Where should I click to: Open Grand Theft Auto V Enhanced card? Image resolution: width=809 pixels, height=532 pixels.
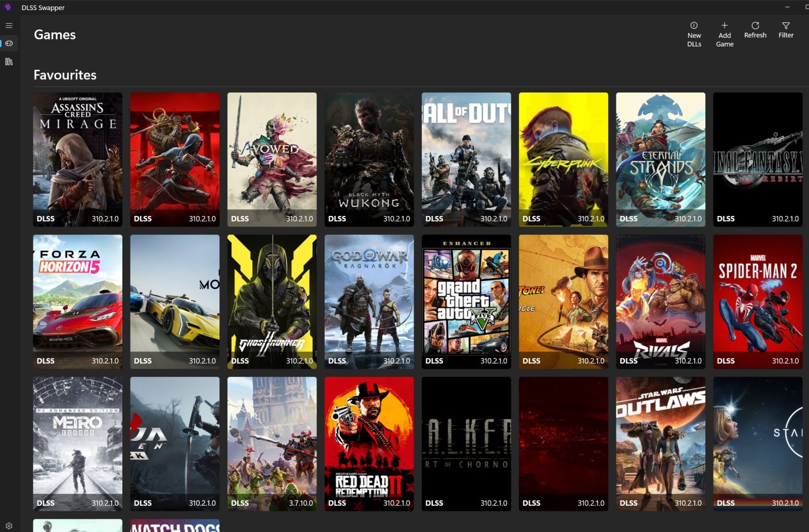466,301
